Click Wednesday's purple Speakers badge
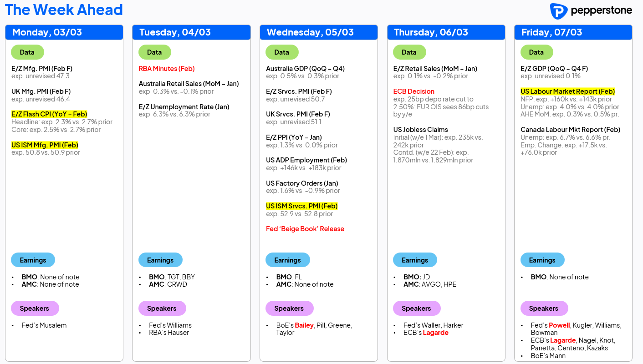Viewport: 643px width, 364px height. coord(289,308)
